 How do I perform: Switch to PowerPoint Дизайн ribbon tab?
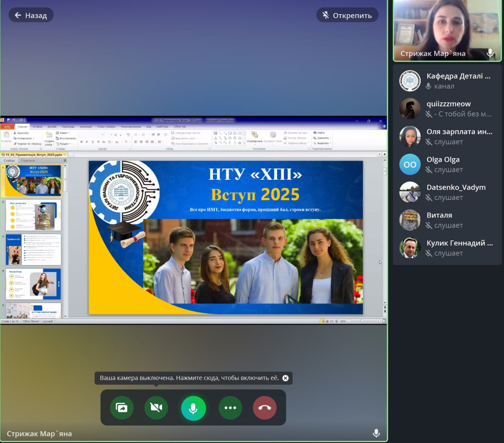click(x=52, y=127)
